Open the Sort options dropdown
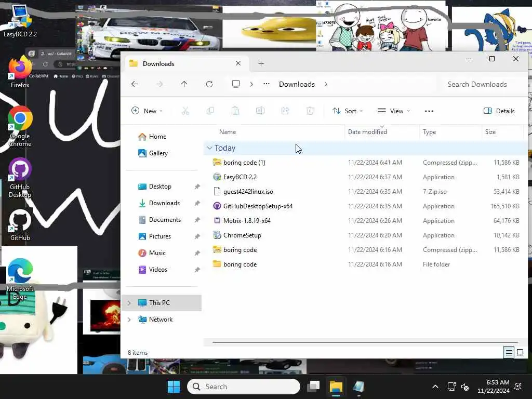Image resolution: width=532 pixels, height=399 pixels. 348,111
